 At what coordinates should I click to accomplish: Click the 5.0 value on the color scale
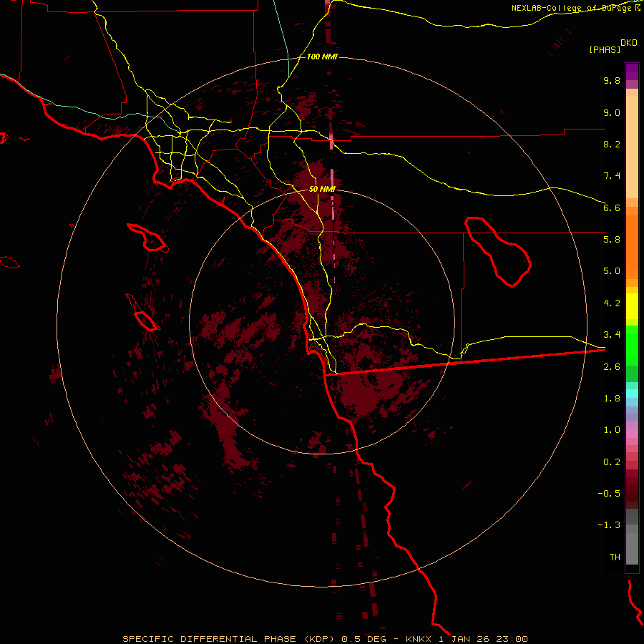coord(612,271)
